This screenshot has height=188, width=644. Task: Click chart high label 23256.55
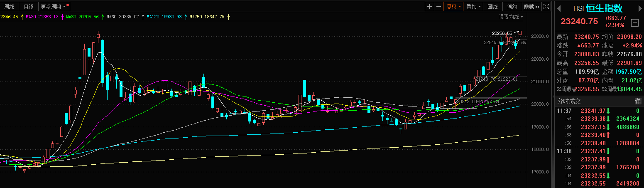502,33
